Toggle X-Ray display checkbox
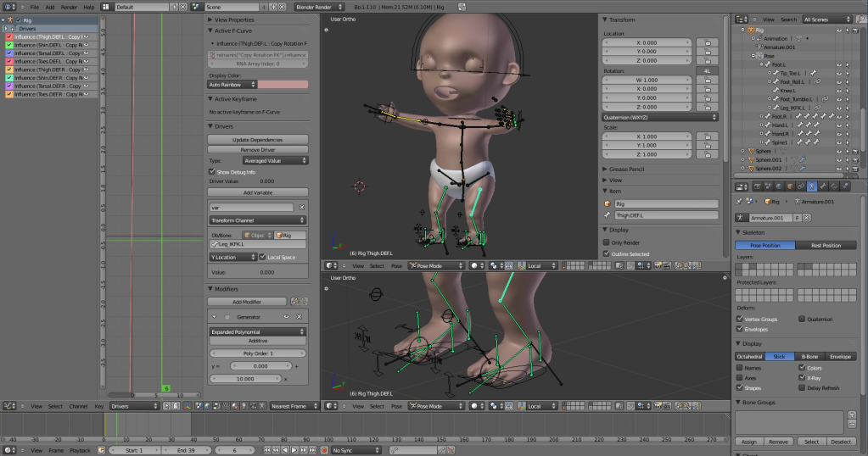The height and width of the screenshot is (456, 868). [x=802, y=377]
